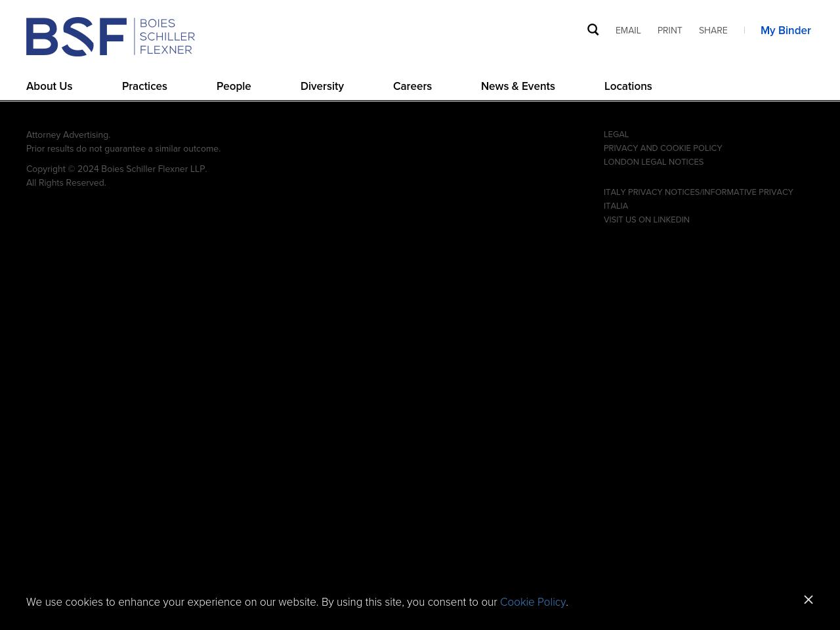Image resolution: width=840 pixels, height=630 pixels.
Task: Open My Binder
Action: coord(786,30)
